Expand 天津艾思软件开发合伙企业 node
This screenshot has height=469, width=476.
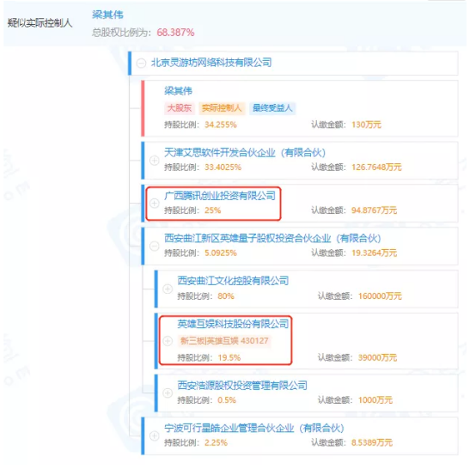154,161
